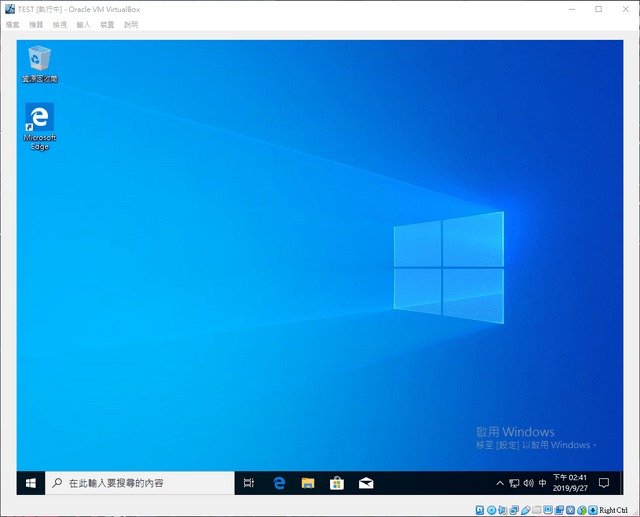Launch Microsoft Store from the taskbar

pyautogui.click(x=337, y=483)
